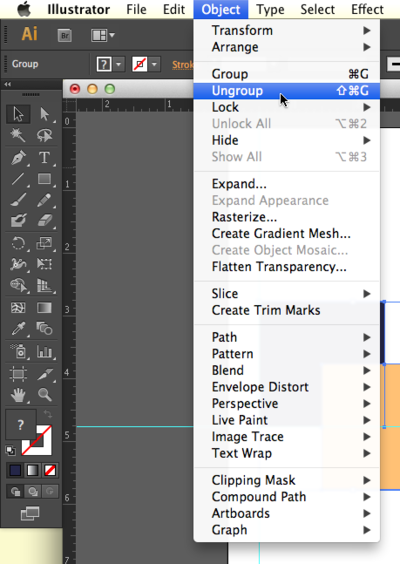Select the Type tool
Screen dimensions: 400x564
[44, 158]
